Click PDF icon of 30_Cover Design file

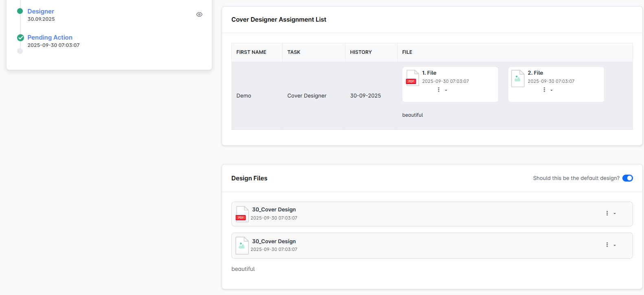click(x=242, y=214)
